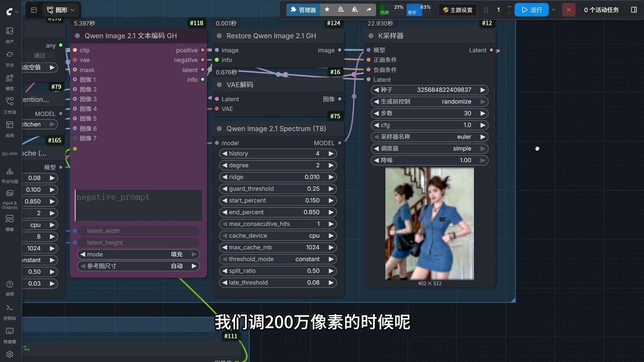
Task: Toggle collapse dot of VAE解码 node
Action: pos(219,85)
